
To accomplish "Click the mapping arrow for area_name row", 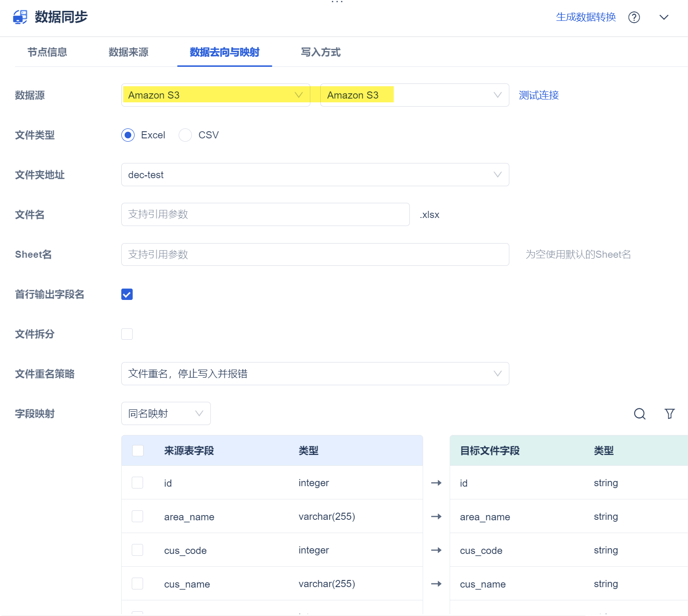I will click(x=436, y=516).
